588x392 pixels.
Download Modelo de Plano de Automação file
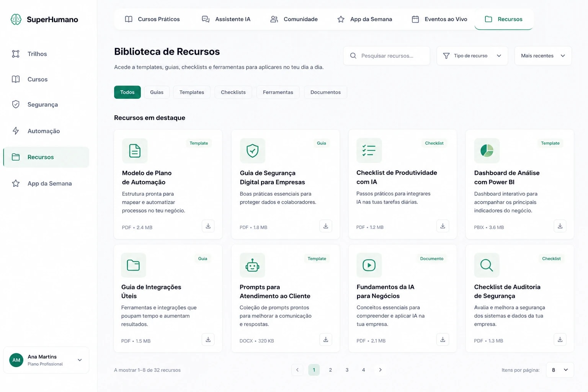(x=208, y=226)
